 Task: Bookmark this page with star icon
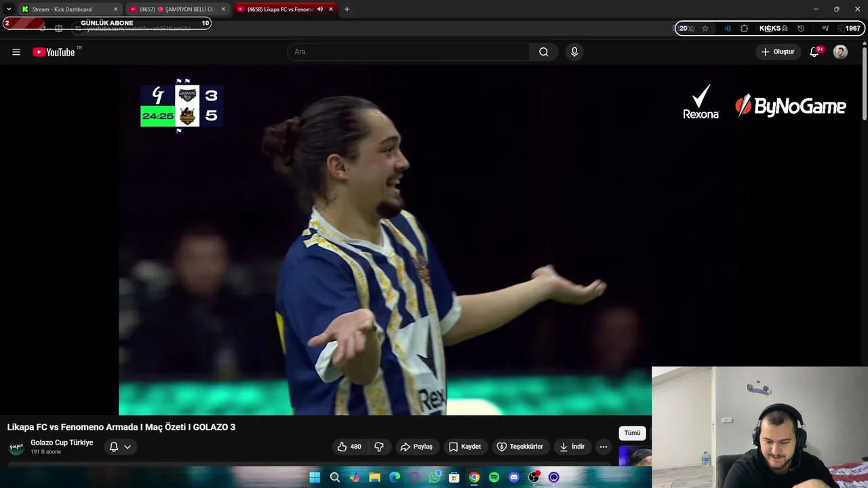point(705,28)
